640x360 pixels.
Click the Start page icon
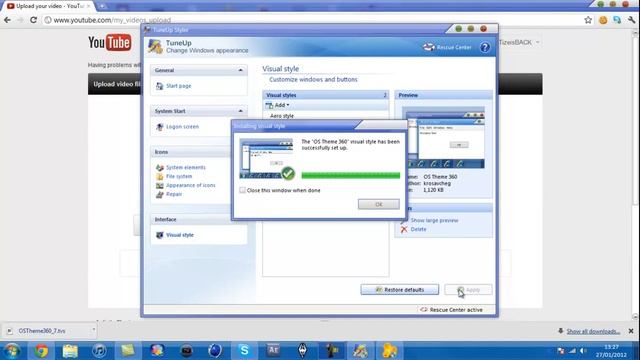pyautogui.click(x=160, y=86)
